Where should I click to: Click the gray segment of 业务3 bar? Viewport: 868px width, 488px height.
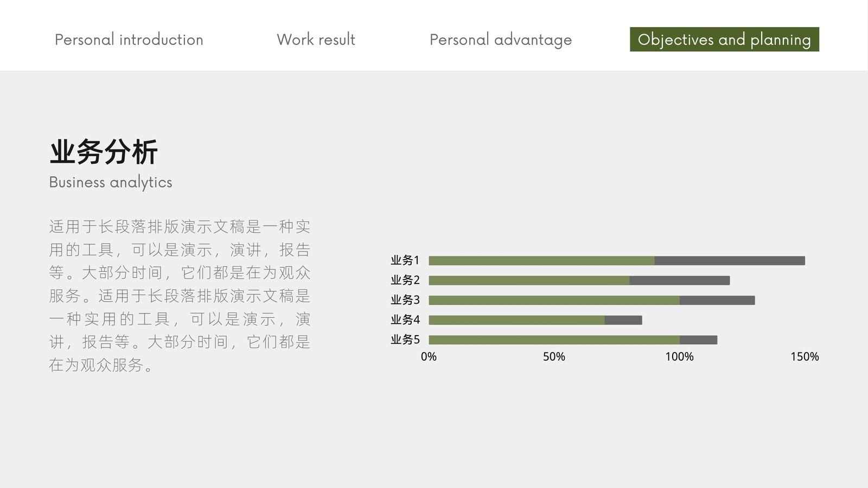click(717, 300)
